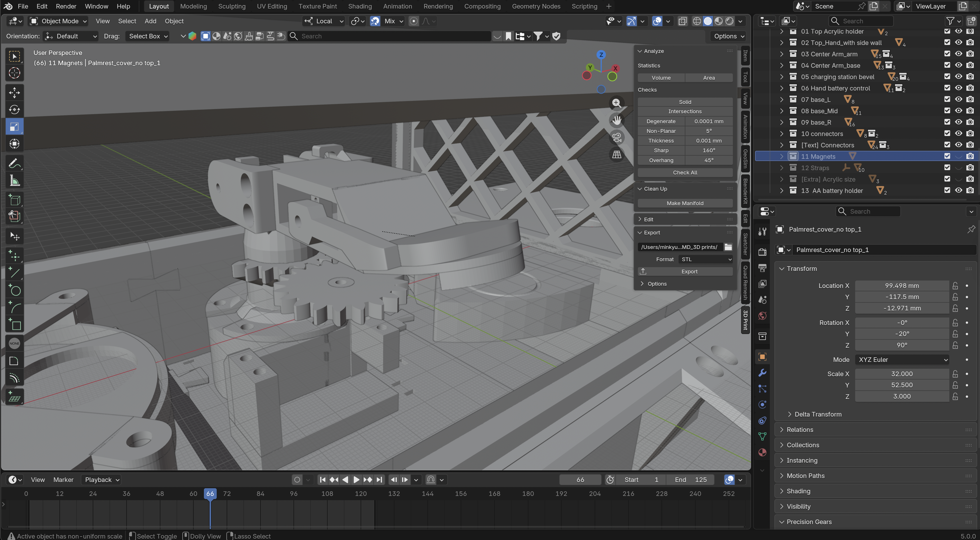Image resolution: width=980 pixels, height=540 pixels.
Task: Click the Make Manifold button
Action: coord(685,203)
